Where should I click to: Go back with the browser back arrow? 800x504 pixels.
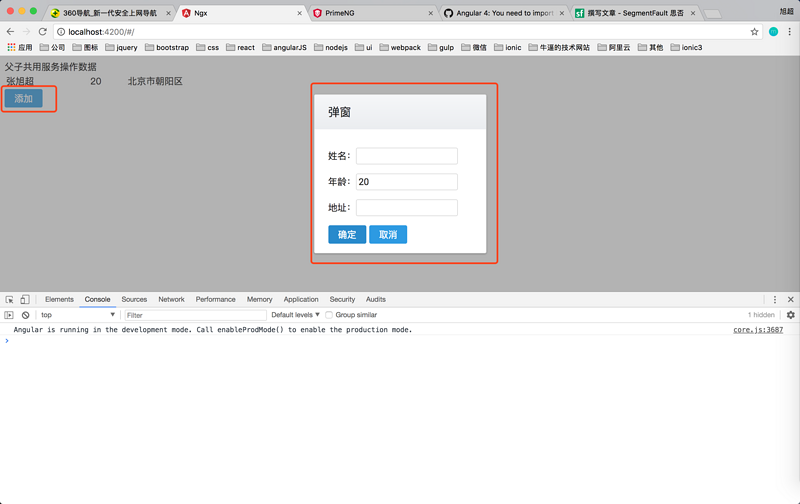coord(10,32)
